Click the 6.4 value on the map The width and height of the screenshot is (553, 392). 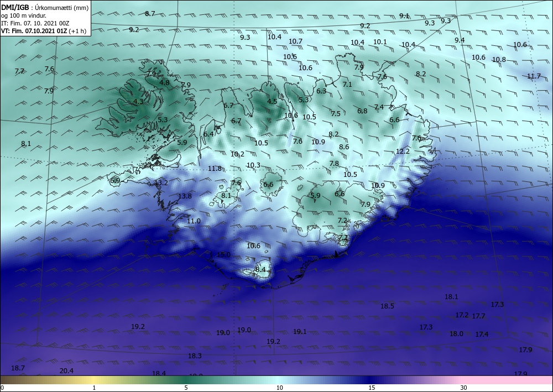[x=208, y=134]
